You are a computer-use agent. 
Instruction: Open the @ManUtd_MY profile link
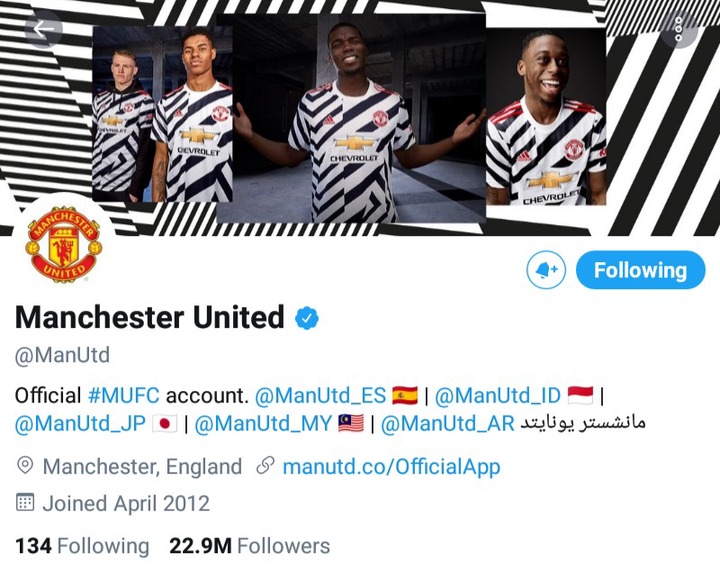pyautogui.click(x=263, y=423)
